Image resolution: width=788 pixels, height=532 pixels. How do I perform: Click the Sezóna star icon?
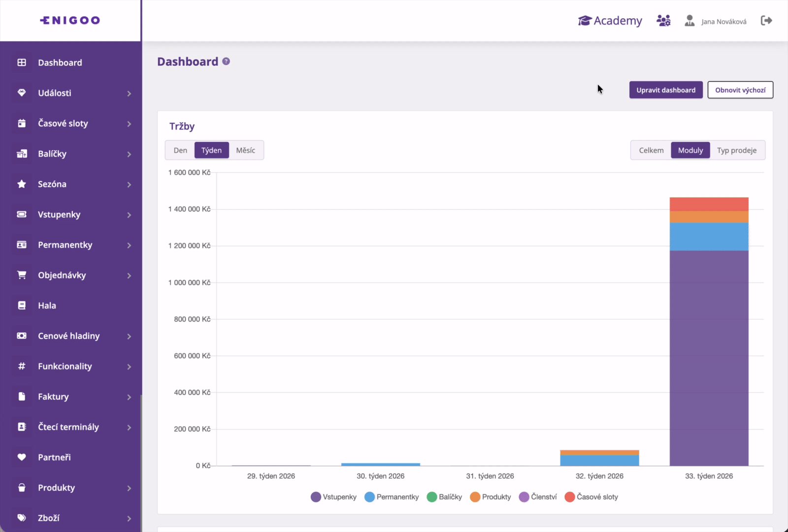[22, 184]
